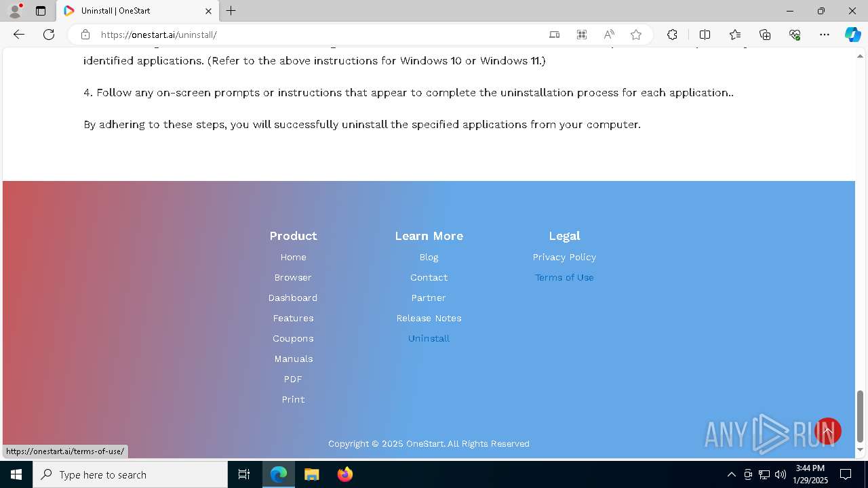Viewport: 868px width, 488px height.
Task: Launch the Copilot sidebar icon
Action: click(x=852, y=35)
